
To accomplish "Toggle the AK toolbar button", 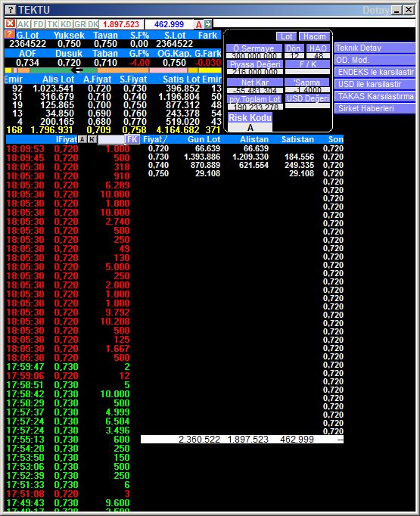I will 23,24.
